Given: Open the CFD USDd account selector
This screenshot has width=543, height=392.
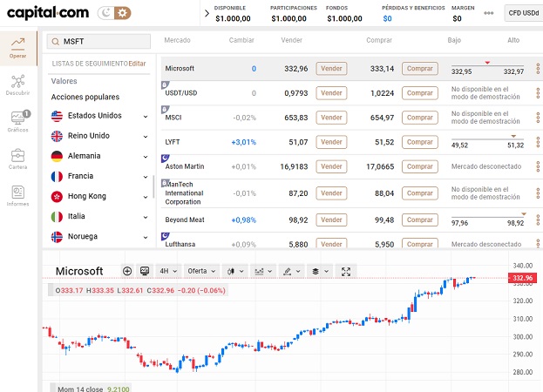Looking at the screenshot, I should [524, 13].
